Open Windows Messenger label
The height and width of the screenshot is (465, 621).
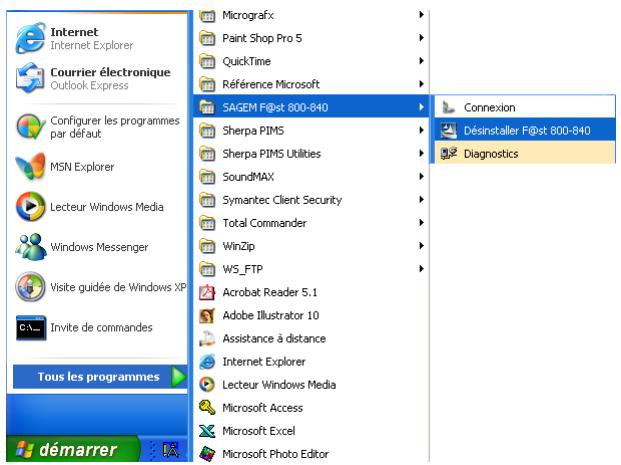[x=99, y=247]
